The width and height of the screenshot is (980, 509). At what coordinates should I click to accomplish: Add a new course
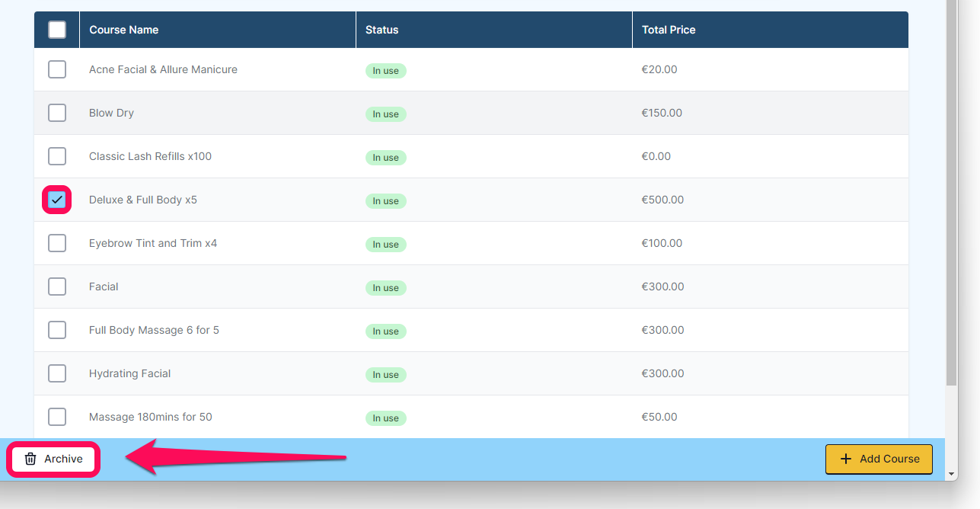tap(879, 459)
